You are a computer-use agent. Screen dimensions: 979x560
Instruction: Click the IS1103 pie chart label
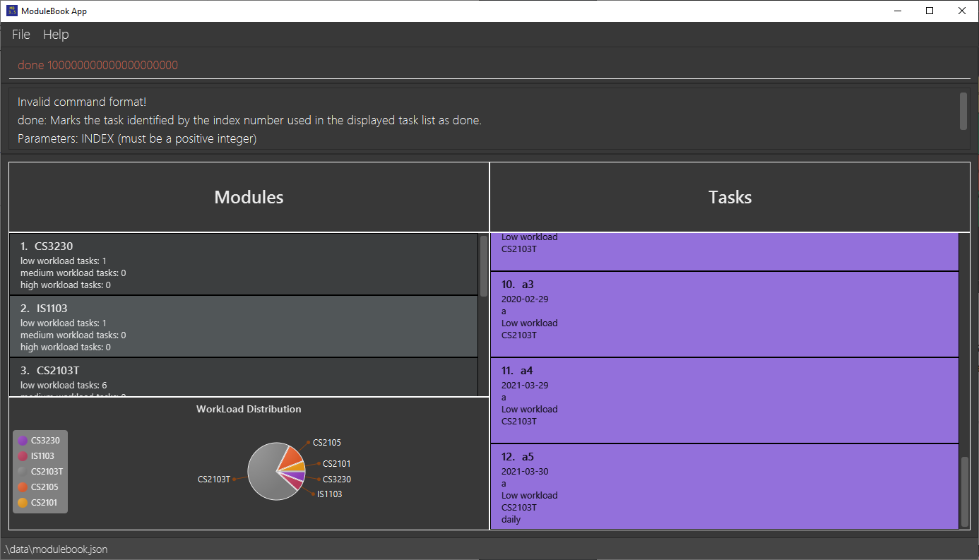329,494
